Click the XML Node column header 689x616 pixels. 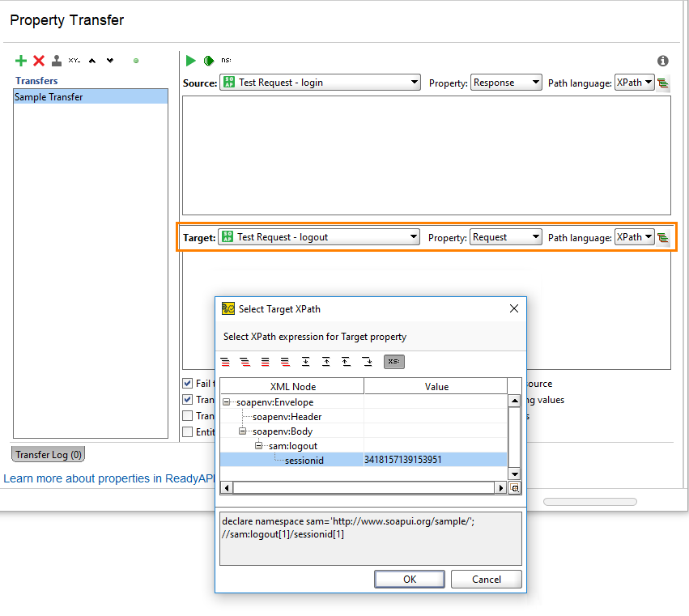pos(292,387)
